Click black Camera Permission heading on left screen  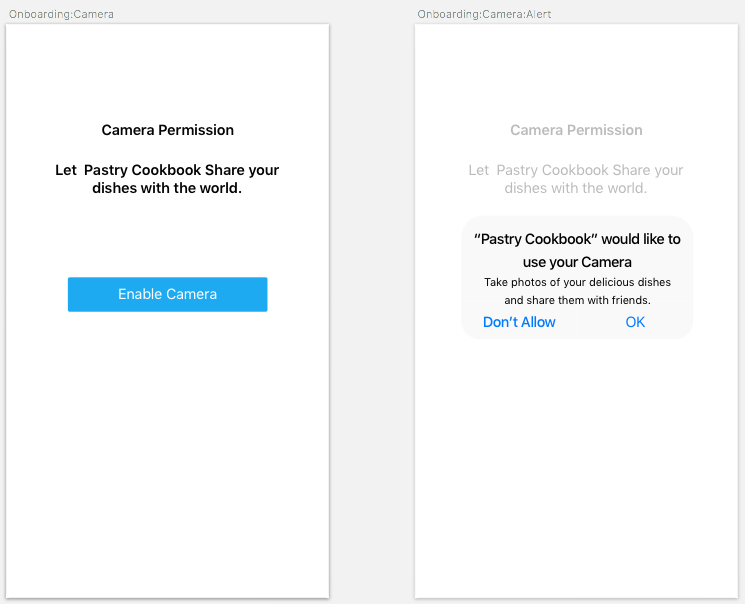(x=167, y=130)
